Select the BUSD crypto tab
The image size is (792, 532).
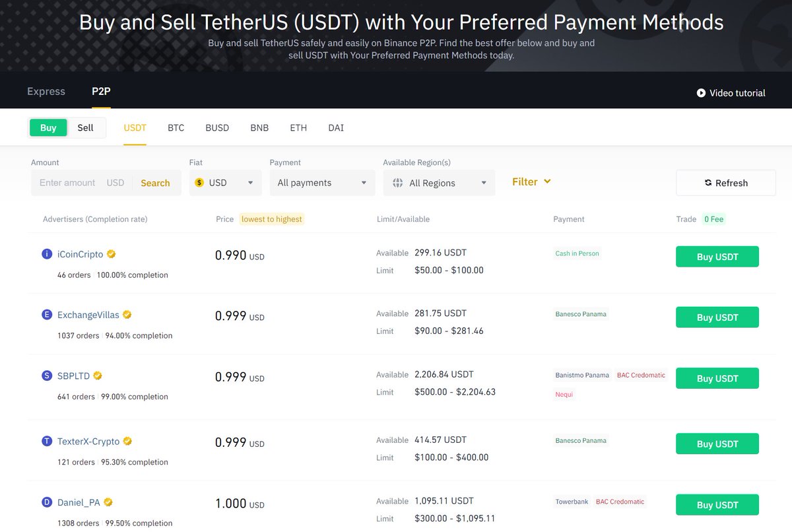point(217,127)
